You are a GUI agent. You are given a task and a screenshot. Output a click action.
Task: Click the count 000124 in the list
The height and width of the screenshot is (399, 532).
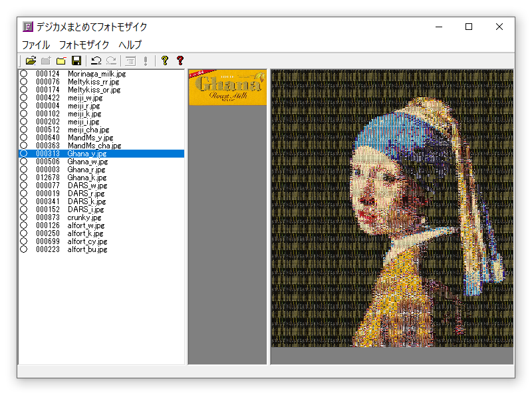(48, 74)
